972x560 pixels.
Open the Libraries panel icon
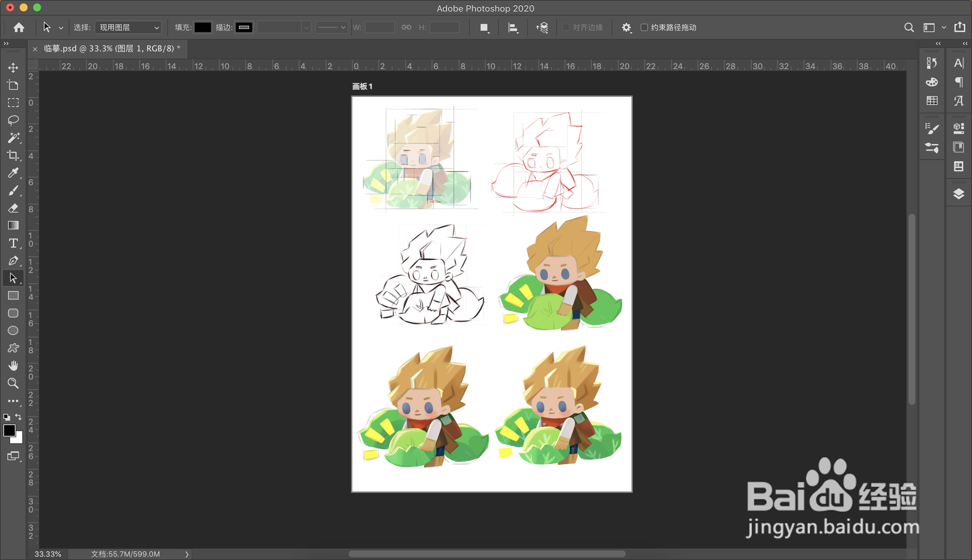[x=959, y=147]
